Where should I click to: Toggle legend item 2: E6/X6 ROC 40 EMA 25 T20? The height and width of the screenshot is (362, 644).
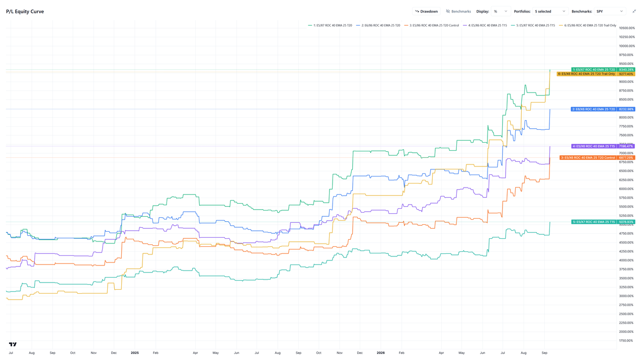coord(378,25)
